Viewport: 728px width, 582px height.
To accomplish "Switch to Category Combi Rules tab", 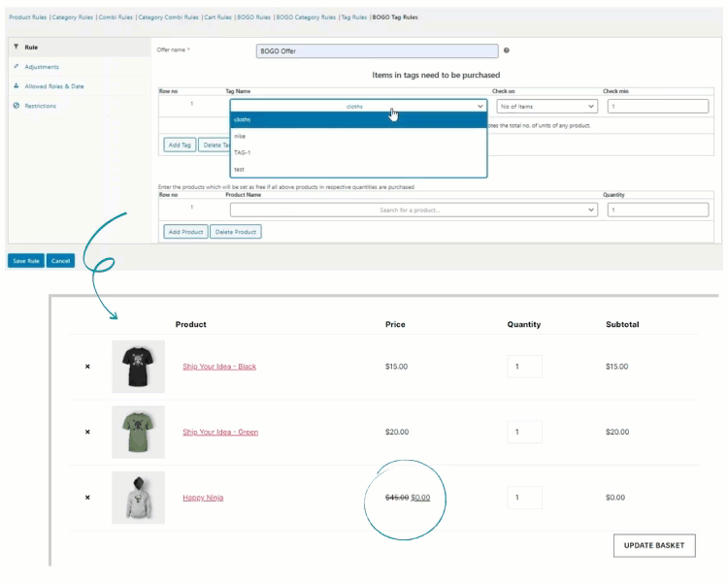I will [168, 17].
